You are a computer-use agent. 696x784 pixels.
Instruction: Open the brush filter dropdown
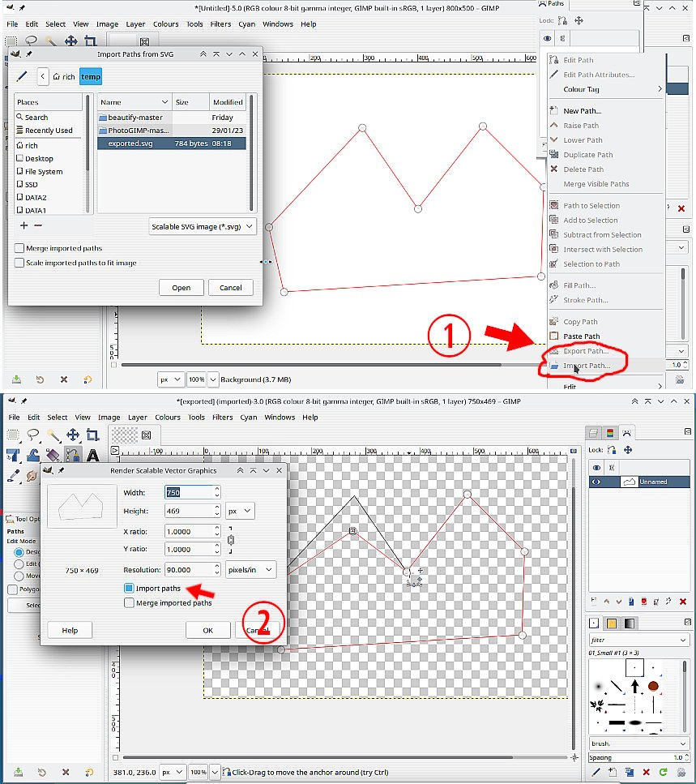(638, 640)
